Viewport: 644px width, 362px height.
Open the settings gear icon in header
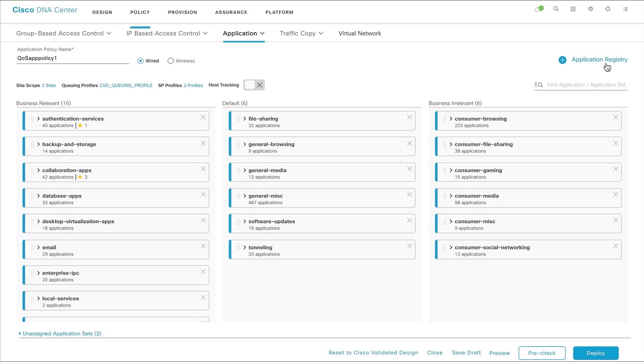tap(591, 9)
